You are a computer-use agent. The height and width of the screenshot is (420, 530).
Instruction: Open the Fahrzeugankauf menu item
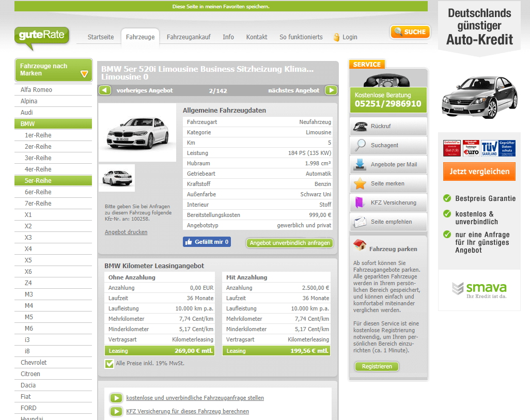pyautogui.click(x=189, y=37)
